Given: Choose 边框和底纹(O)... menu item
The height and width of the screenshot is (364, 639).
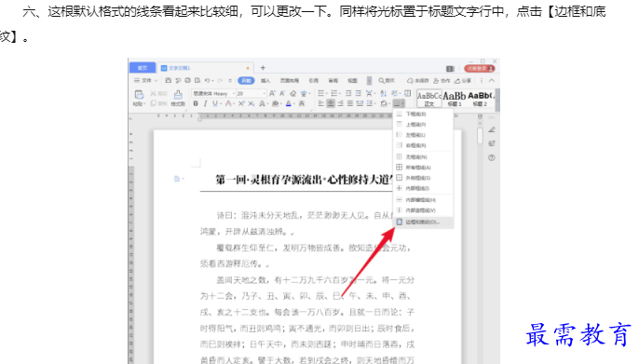Looking at the screenshot, I should (x=423, y=222).
